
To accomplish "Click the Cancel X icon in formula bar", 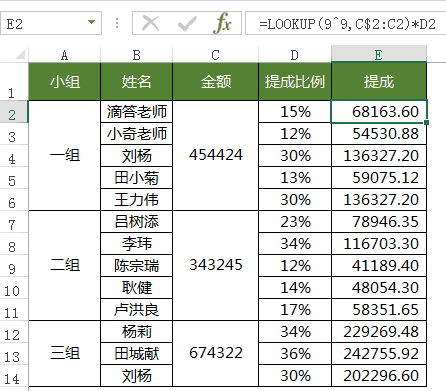I will [x=150, y=24].
